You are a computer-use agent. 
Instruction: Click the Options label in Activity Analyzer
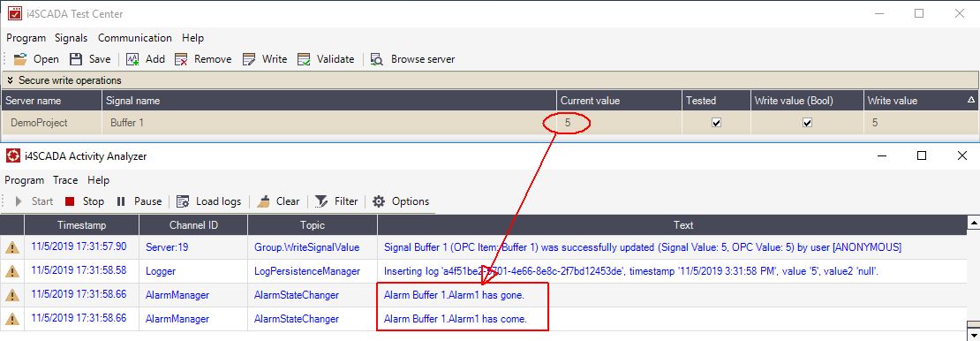(x=411, y=201)
